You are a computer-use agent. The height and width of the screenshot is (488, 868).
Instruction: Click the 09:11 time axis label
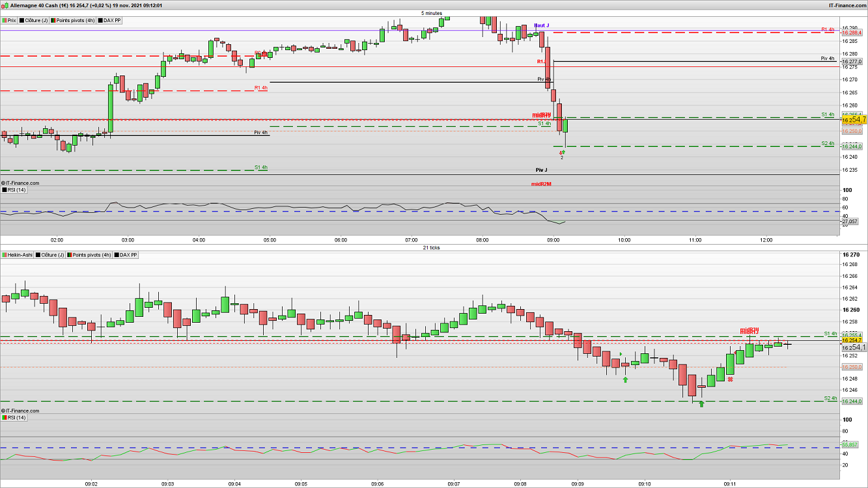[x=729, y=484]
